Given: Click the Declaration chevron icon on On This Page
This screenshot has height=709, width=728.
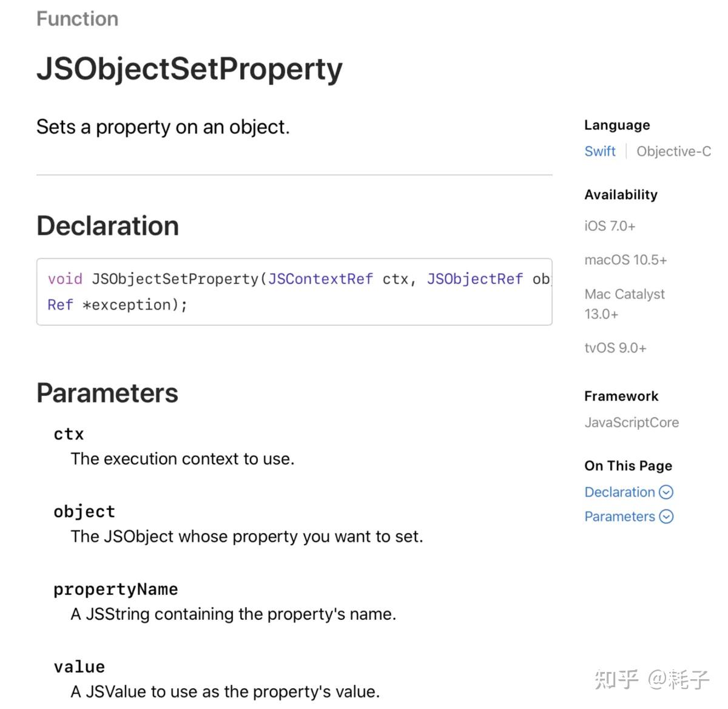Looking at the screenshot, I should (666, 492).
